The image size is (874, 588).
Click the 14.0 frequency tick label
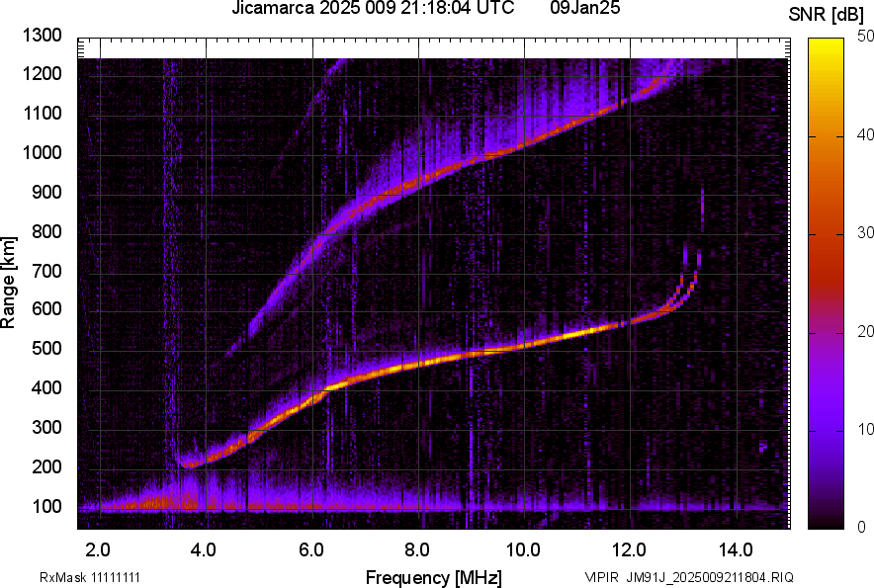tap(736, 549)
